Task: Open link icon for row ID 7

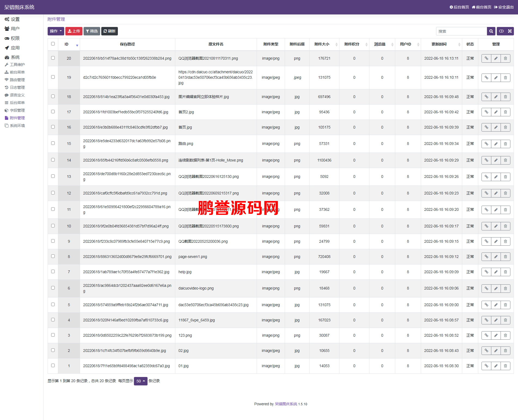Action: point(486,272)
